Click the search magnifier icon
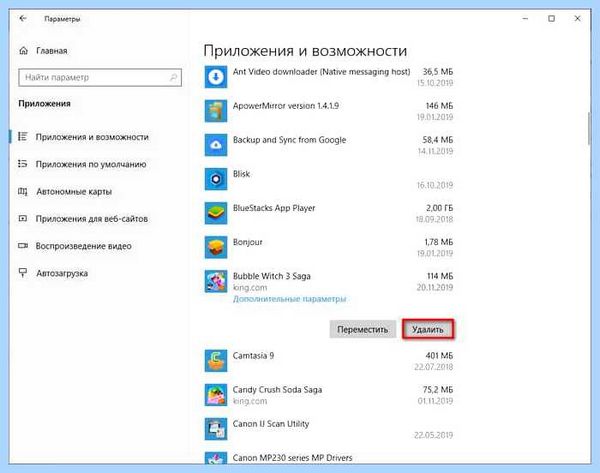The image size is (600, 473). click(x=173, y=78)
